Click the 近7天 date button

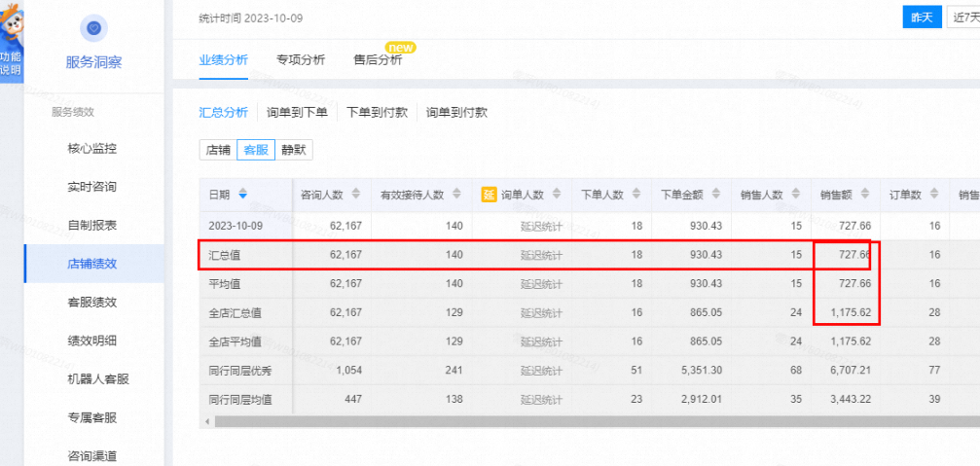click(963, 18)
